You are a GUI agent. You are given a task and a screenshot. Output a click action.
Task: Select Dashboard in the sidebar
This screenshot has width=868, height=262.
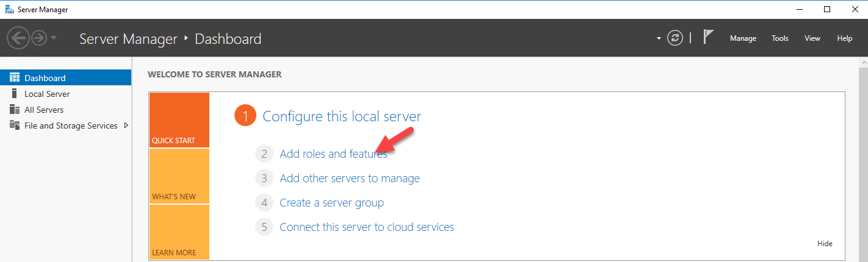tap(66, 78)
